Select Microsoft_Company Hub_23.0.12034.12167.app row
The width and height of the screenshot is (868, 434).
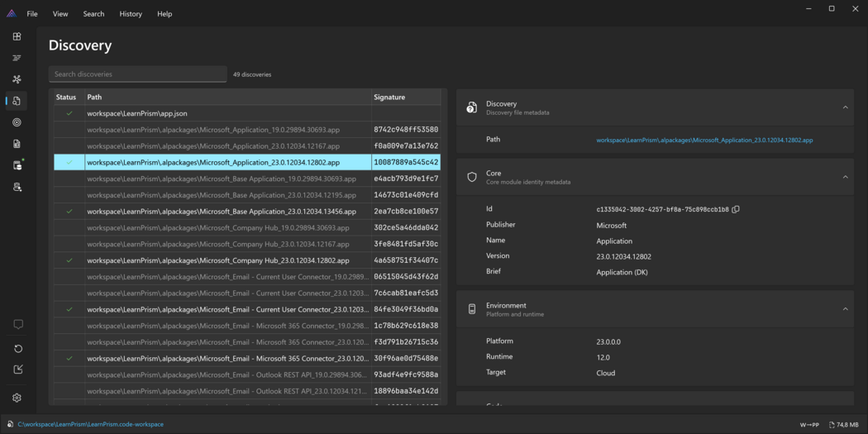(x=247, y=244)
